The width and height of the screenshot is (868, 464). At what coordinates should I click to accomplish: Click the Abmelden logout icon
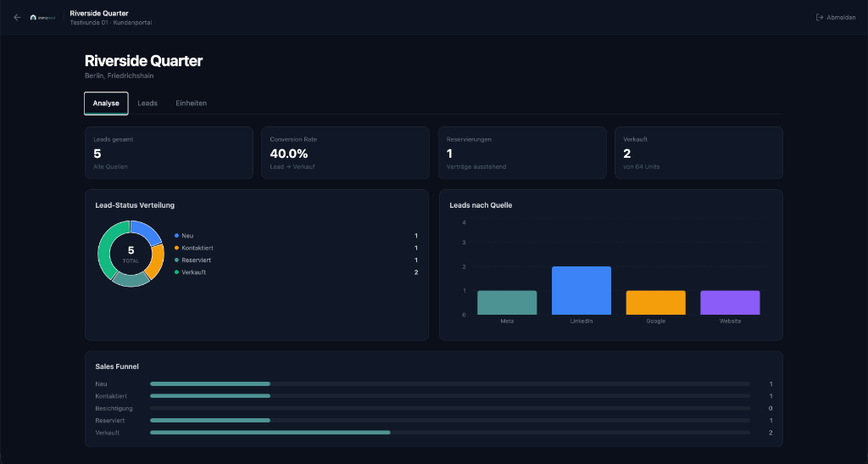(x=820, y=18)
